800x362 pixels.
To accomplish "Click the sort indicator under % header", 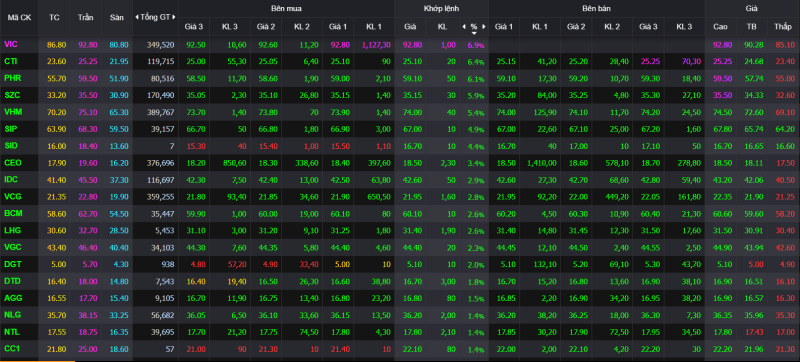I will click(x=474, y=33).
